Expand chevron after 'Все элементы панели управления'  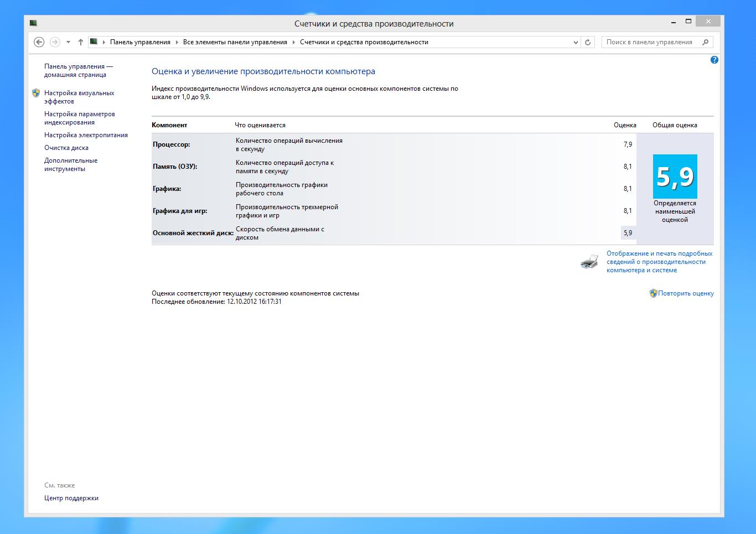[x=294, y=42]
